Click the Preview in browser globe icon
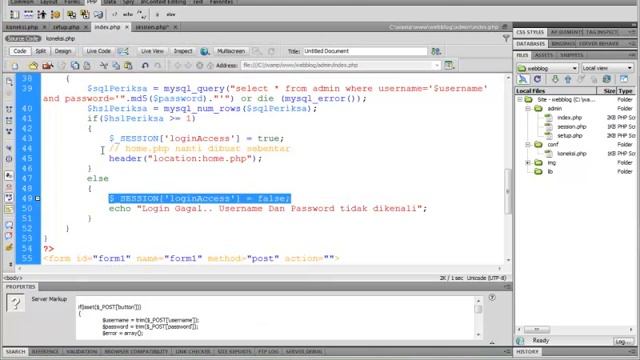Image resolution: width=640 pixels, height=360 pixels. coord(204,51)
